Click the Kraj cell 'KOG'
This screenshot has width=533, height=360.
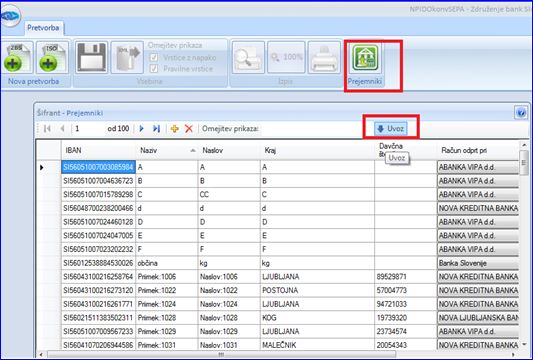(317, 318)
